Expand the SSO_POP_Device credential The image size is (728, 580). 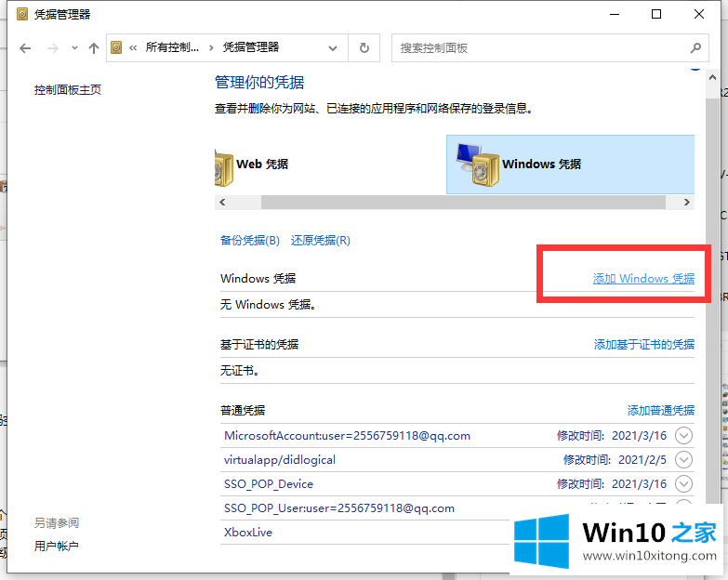click(x=684, y=483)
